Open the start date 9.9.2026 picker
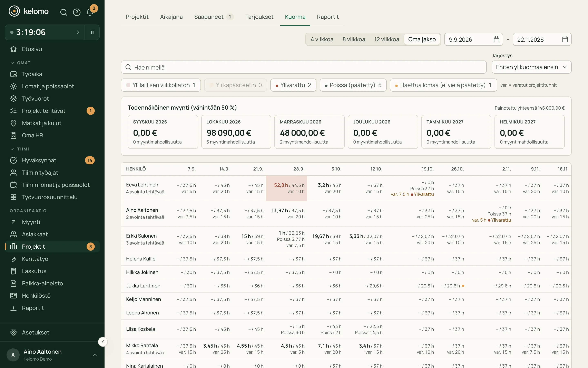Screen dimensions: 588x368 pos(473,39)
